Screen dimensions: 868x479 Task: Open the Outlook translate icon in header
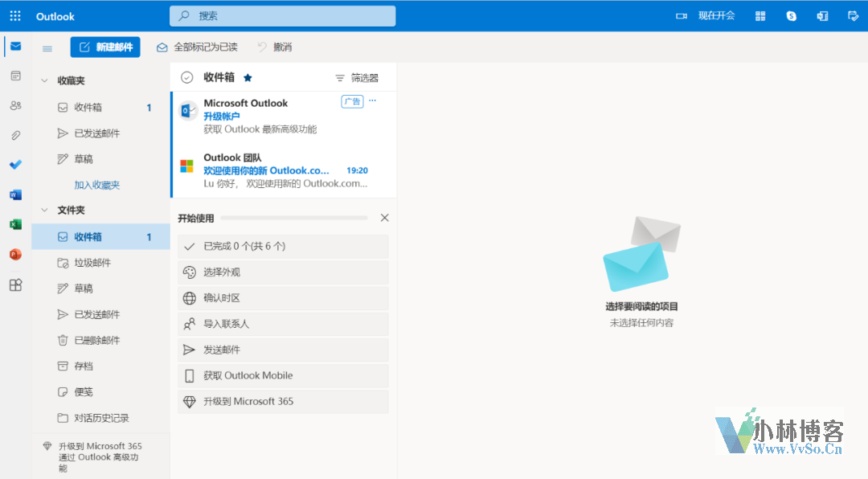pyautogui.click(x=822, y=16)
